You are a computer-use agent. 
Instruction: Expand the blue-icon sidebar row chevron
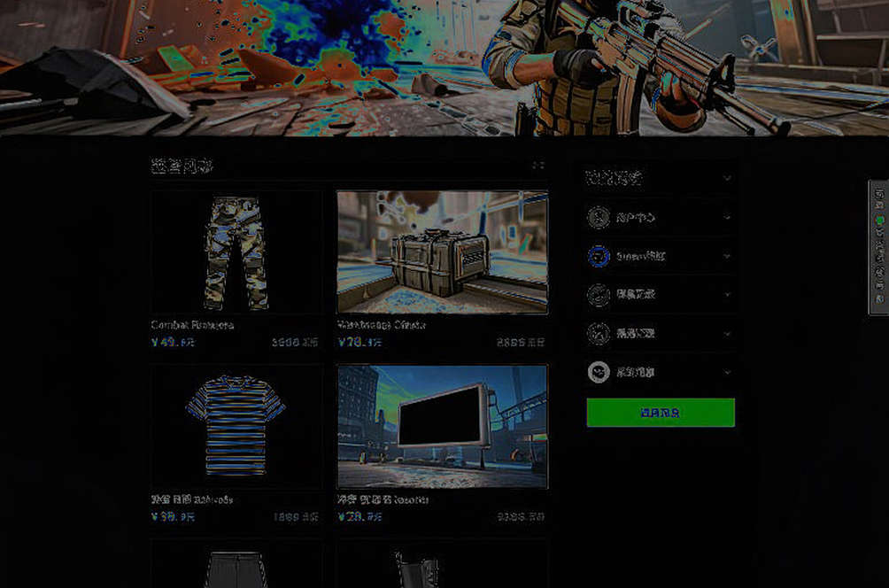727,256
